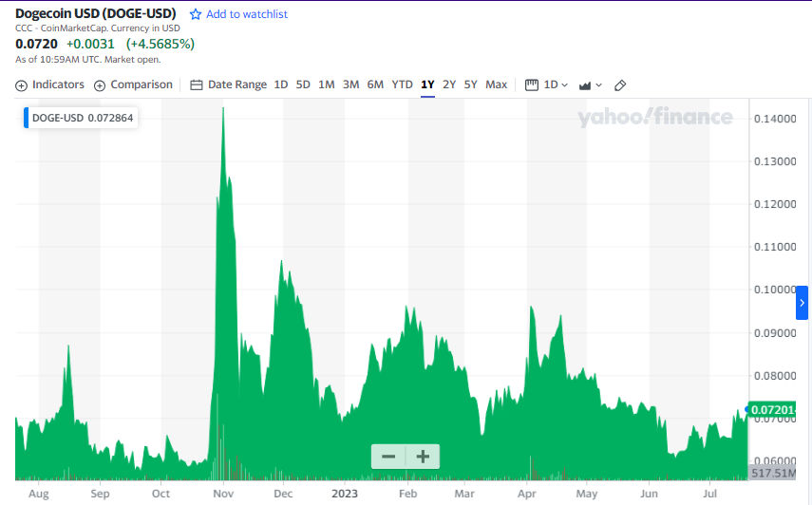Open the Comparison option

pyautogui.click(x=142, y=84)
